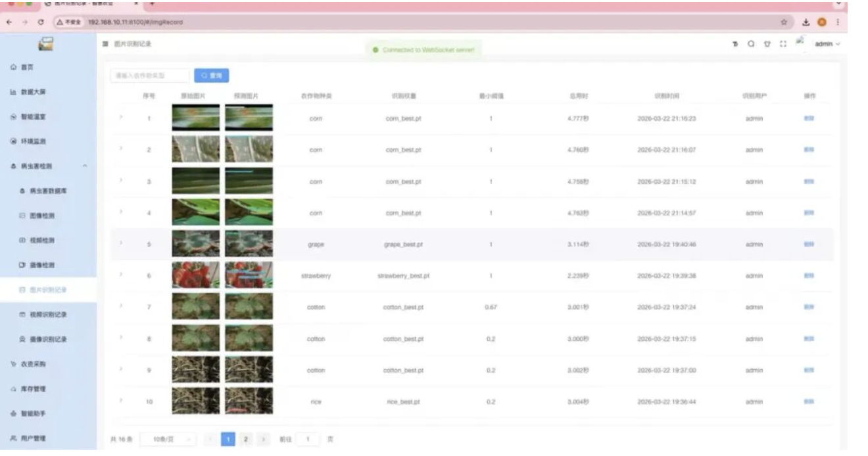
Task: Open the font size adjustment icon
Action: tap(735, 44)
